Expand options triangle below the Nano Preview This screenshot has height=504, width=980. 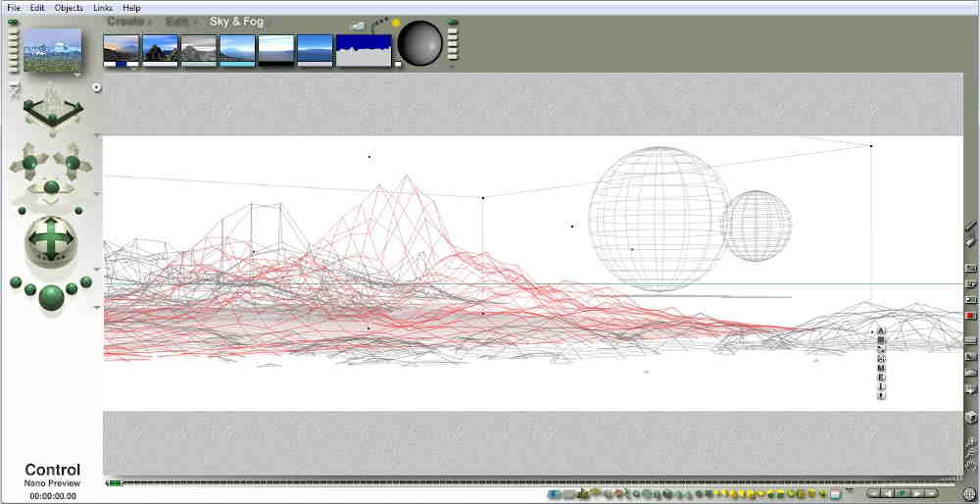[x=76, y=75]
